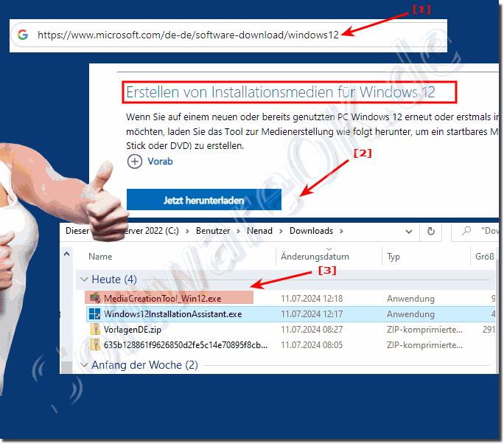The width and height of the screenshot is (504, 444).
Task: Click the VorlagenDE.zip archive icon
Action: point(95,329)
